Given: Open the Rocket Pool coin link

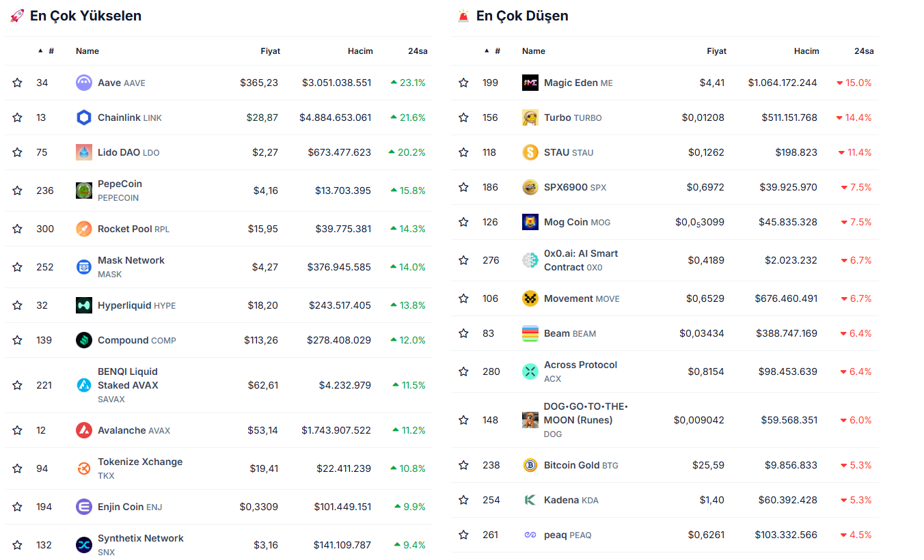Looking at the screenshot, I should [125, 229].
